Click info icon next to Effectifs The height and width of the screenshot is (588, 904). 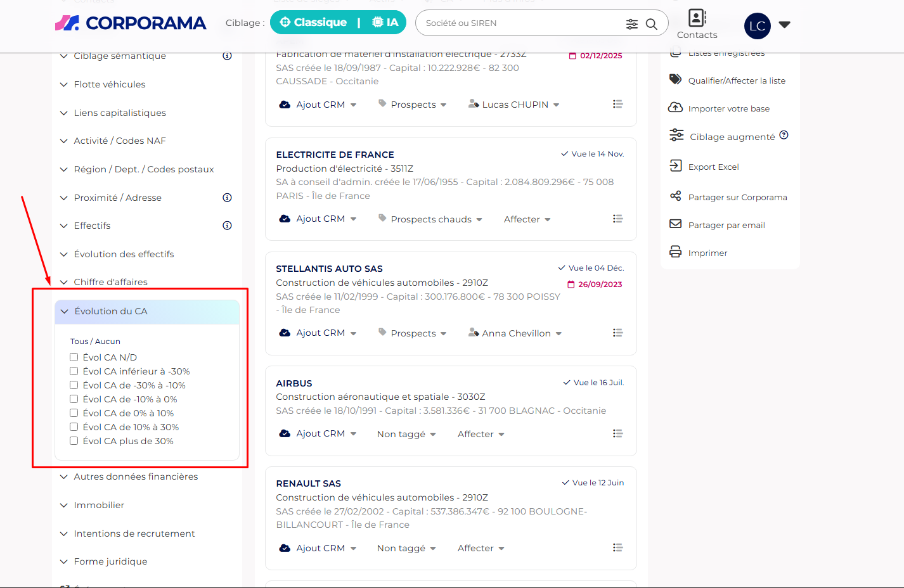(x=227, y=226)
